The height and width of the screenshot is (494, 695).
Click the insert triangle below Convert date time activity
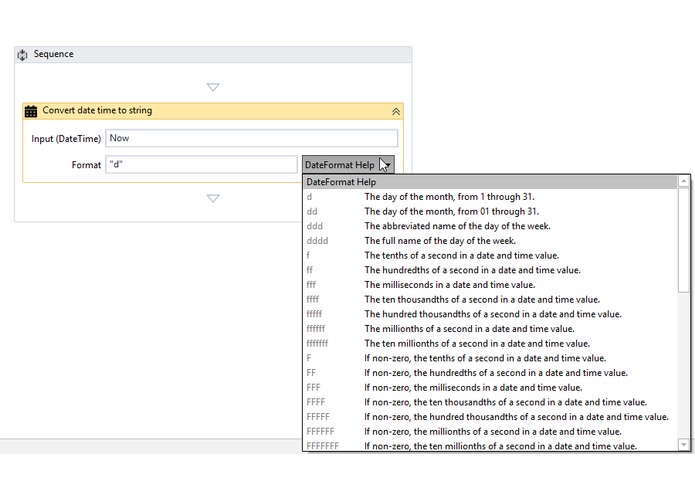coord(213,198)
